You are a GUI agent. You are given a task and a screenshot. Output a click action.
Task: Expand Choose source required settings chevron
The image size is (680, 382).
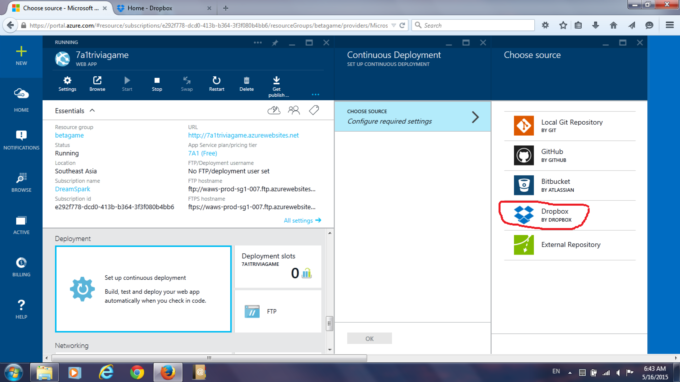(x=475, y=117)
